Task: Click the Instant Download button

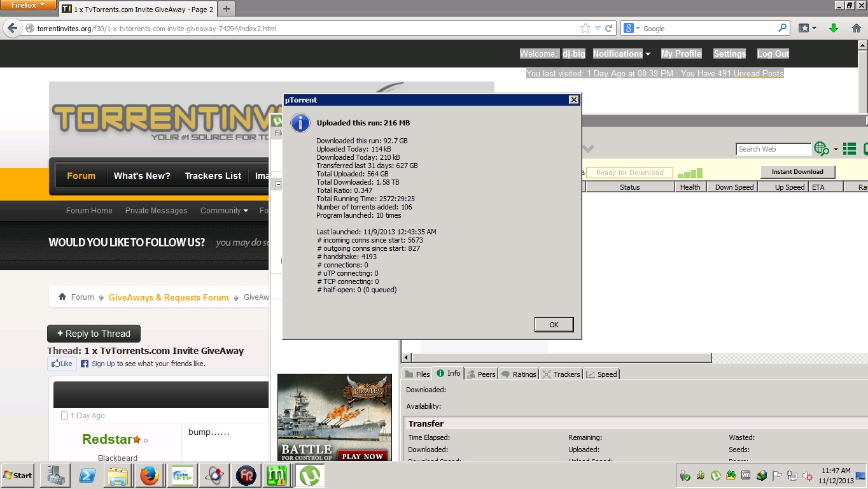Action: pyautogui.click(x=797, y=172)
